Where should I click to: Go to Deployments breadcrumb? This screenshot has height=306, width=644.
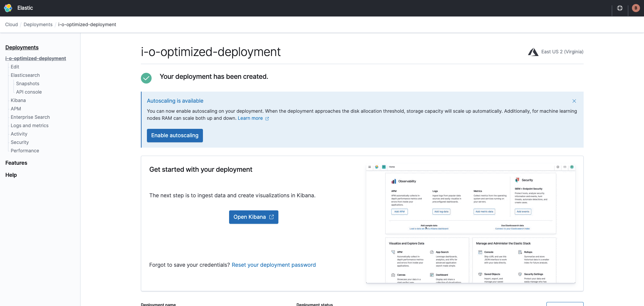coord(38,24)
